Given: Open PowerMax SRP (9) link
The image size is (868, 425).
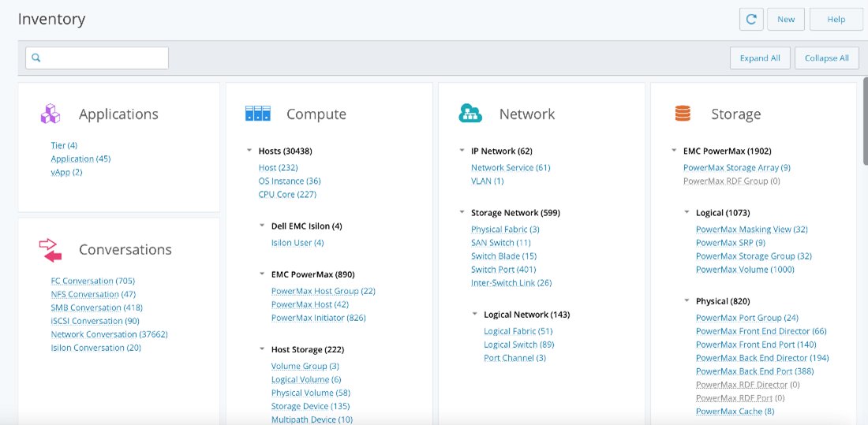Looking at the screenshot, I should (x=731, y=242).
